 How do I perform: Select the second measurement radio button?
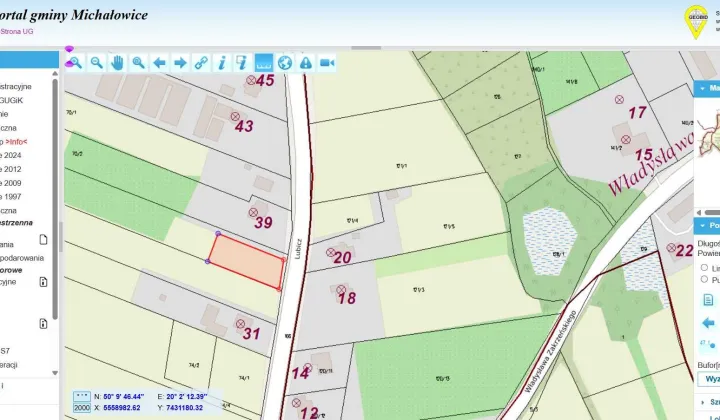[x=704, y=279]
